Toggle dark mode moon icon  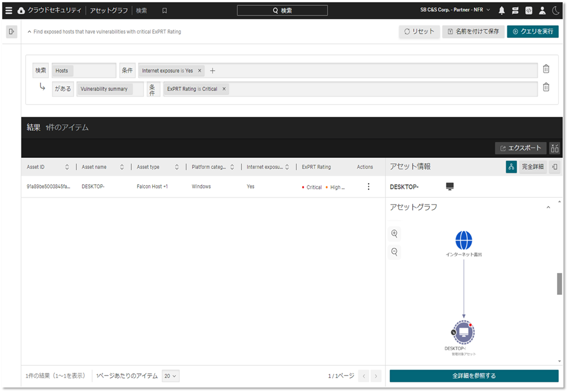click(x=555, y=10)
